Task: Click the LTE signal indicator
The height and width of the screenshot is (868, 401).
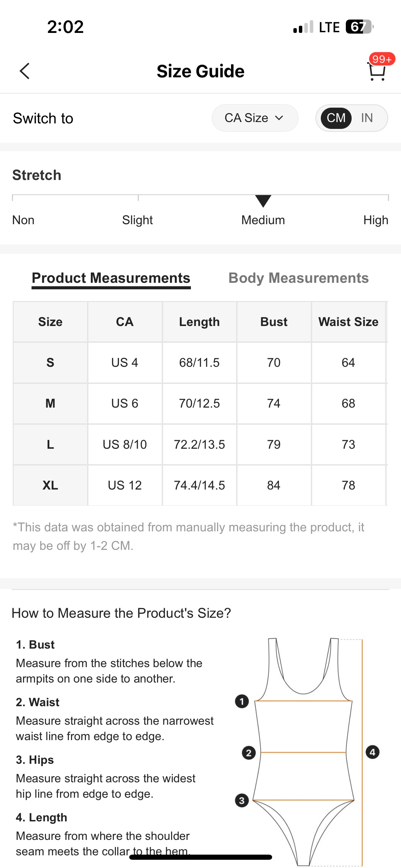Action: (x=329, y=27)
